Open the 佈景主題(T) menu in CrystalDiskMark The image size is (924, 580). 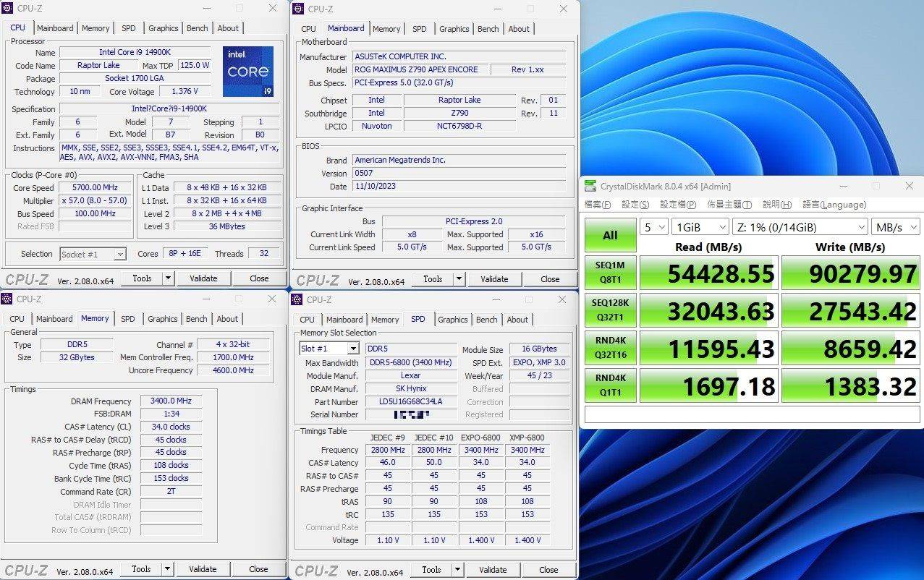tap(729, 205)
